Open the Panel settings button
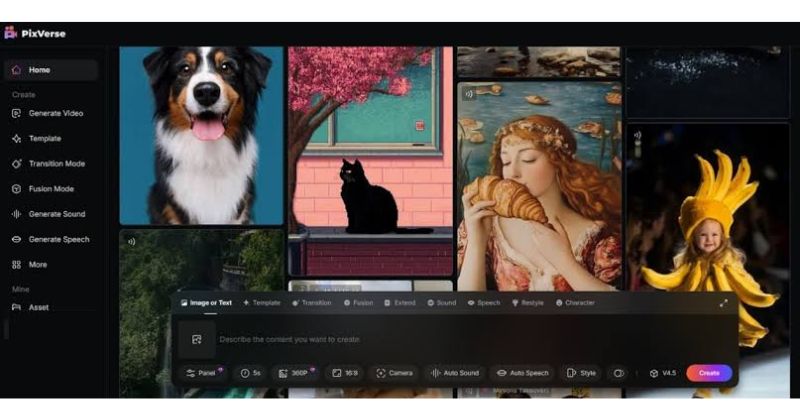 pos(204,373)
